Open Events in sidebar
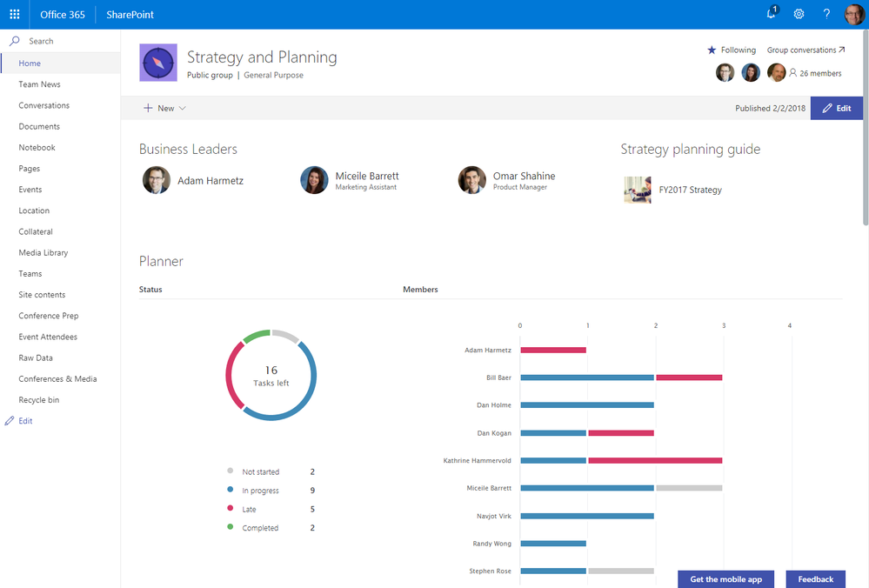Image resolution: width=869 pixels, height=588 pixels. [x=30, y=190]
